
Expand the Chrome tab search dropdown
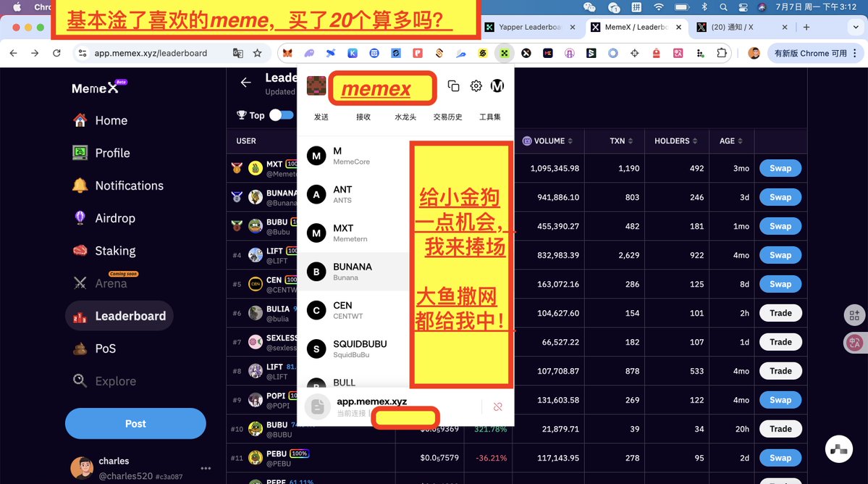856,27
